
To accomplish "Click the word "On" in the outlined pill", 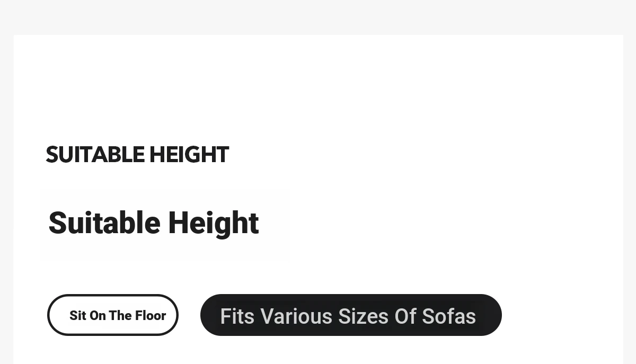I will (98, 315).
